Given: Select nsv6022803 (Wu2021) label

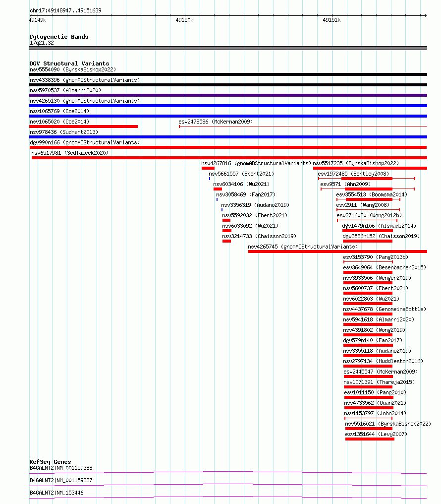Looking at the screenshot, I should [371, 299].
